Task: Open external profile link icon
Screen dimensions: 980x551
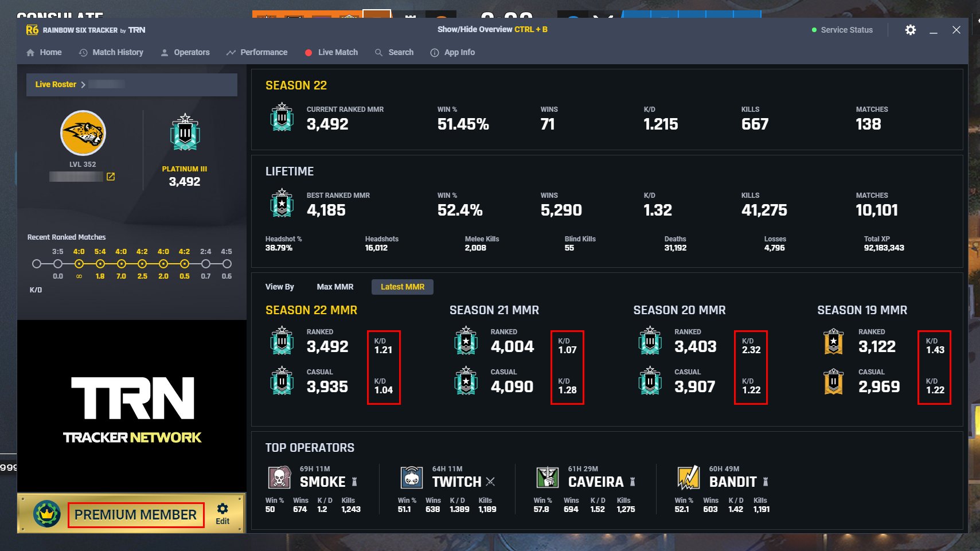Action: (111, 177)
